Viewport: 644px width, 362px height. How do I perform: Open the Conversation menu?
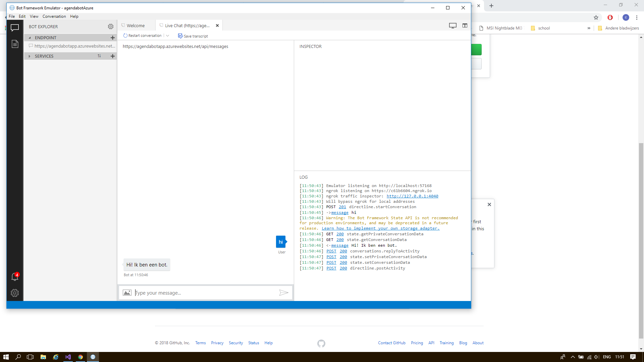coord(54,16)
